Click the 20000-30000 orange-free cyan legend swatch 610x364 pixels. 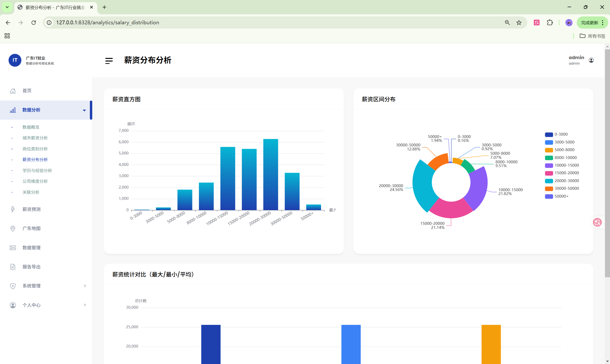point(549,181)
